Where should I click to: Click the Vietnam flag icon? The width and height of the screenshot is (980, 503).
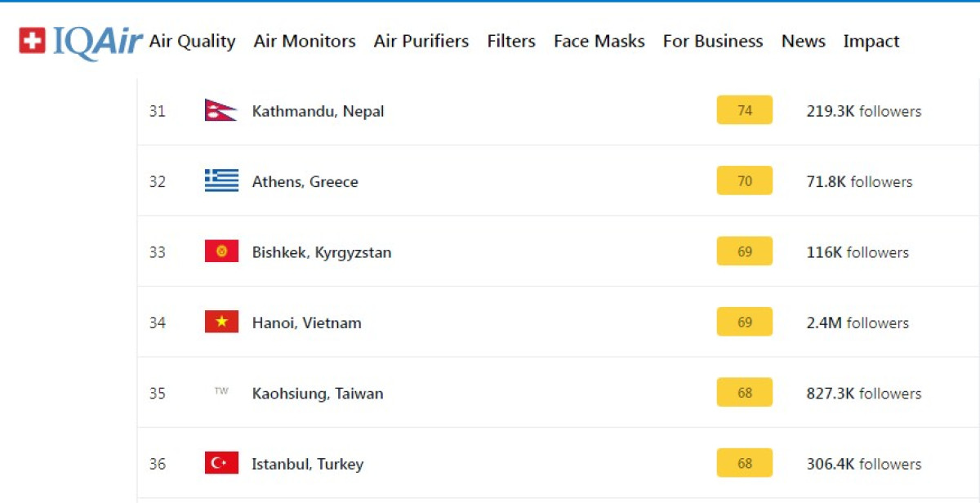221,323
